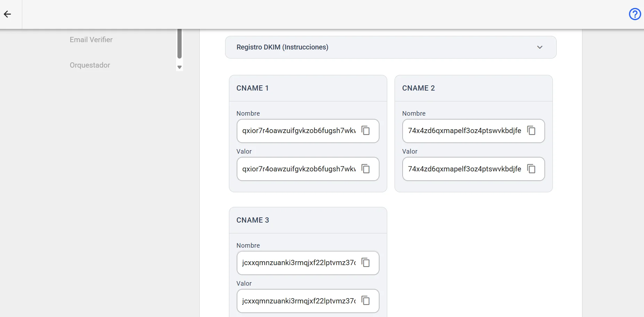This screenshot has width=644, height=317.
Task: Open Orquestador in sidebar
Action: coord(90,65)
